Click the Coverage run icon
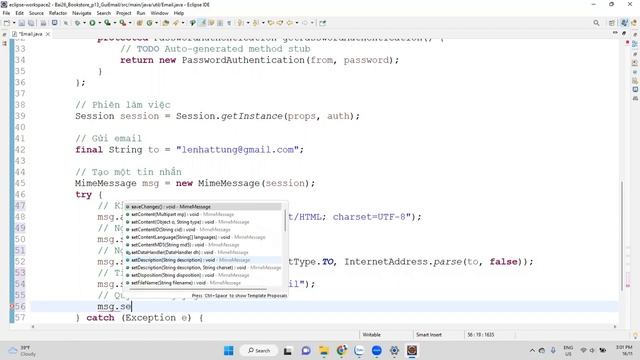 coord(107,23)
